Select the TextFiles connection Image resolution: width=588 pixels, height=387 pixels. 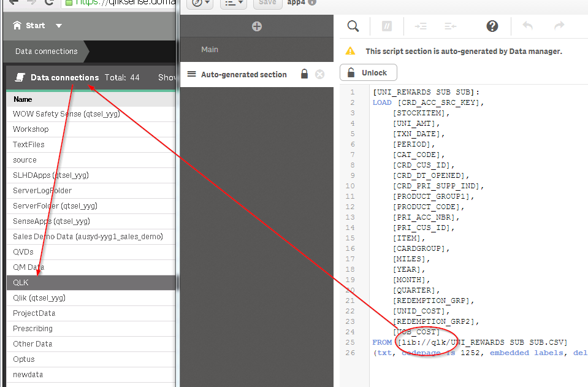pos(91,145)
